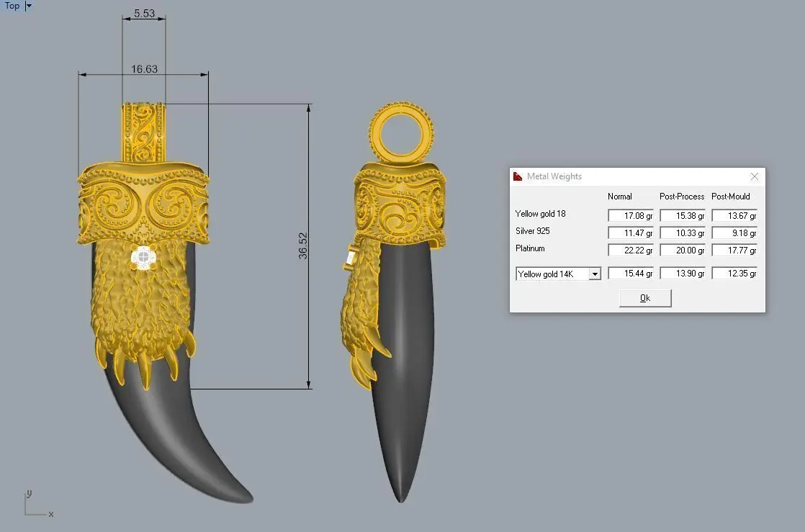The image size is (805, 532).
Task: Click the 'Post-Mould' column header
Action: [x=731, y=197]
